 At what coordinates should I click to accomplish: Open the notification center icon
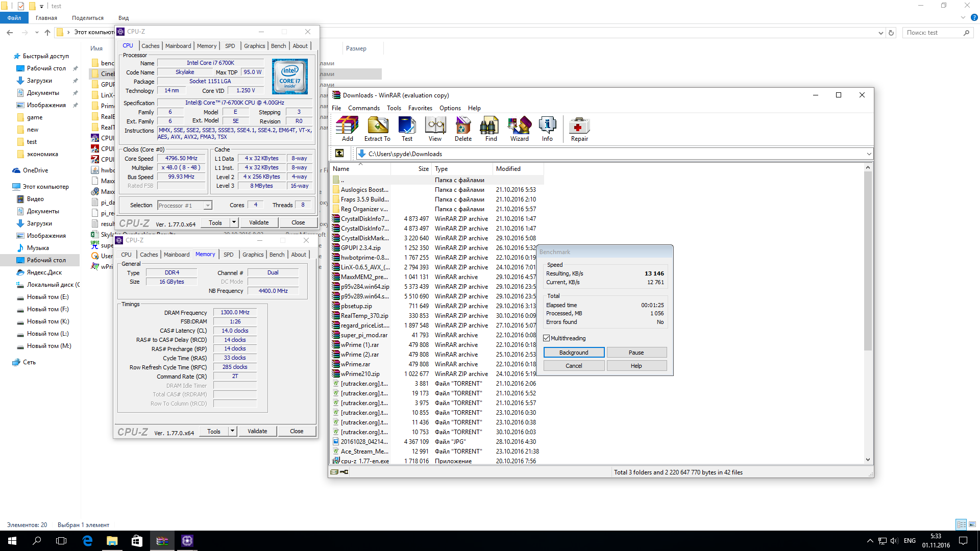tap(963, 541)
